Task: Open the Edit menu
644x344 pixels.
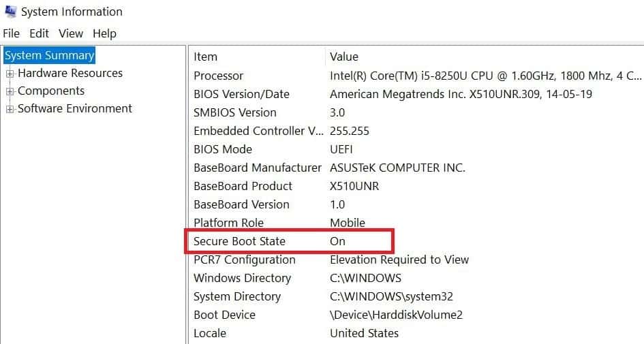Action: (x=40, y=33)
